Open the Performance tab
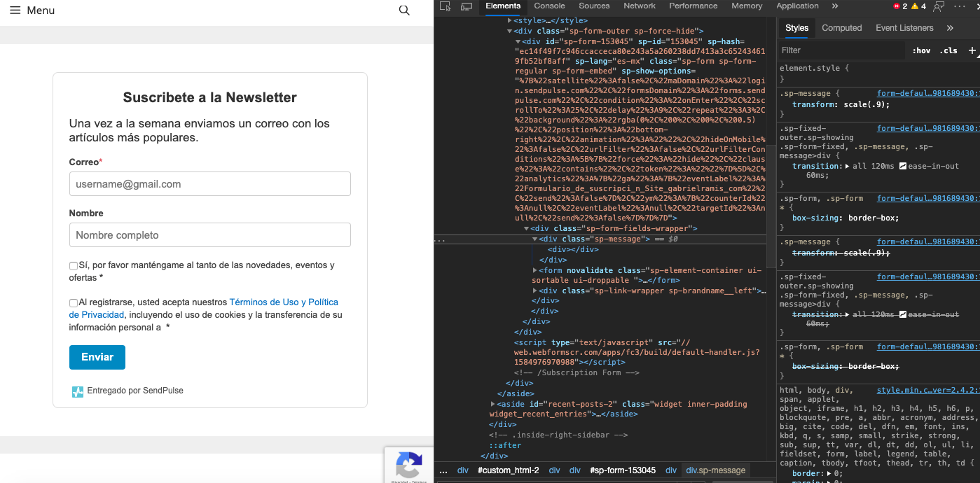980x483 pixels. tap(693, 6)
